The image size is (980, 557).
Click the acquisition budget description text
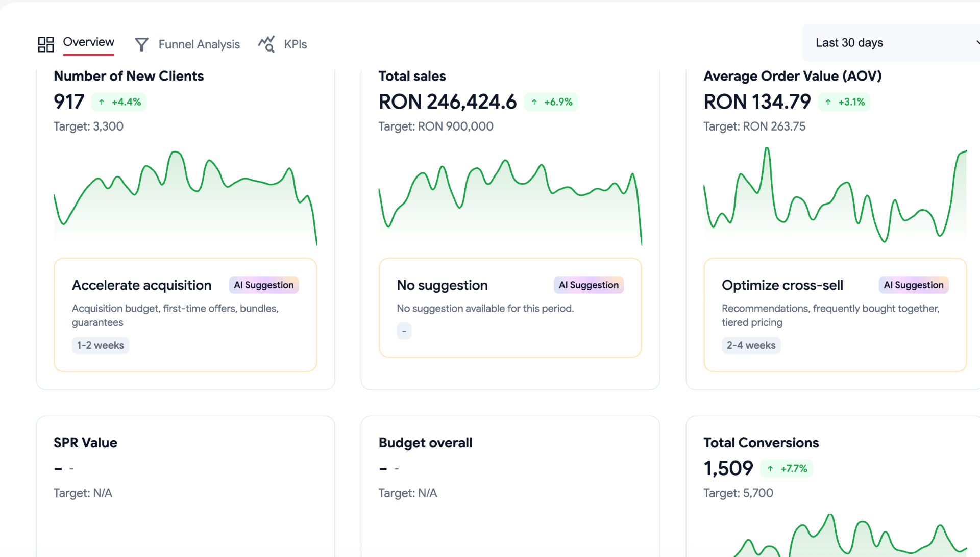pyautogui.click(x=175, y=315)
